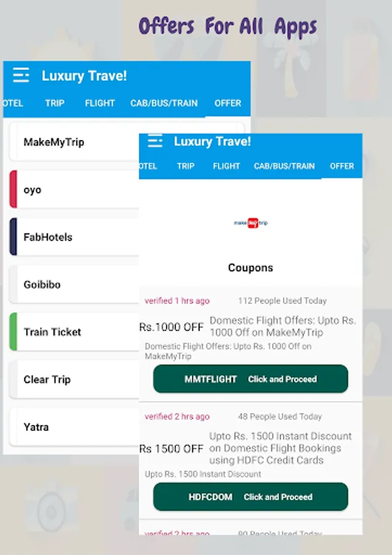Open the hamburger menu in the front screen
392x555 pixels.
pyautogui.click(x=155, y=141)
